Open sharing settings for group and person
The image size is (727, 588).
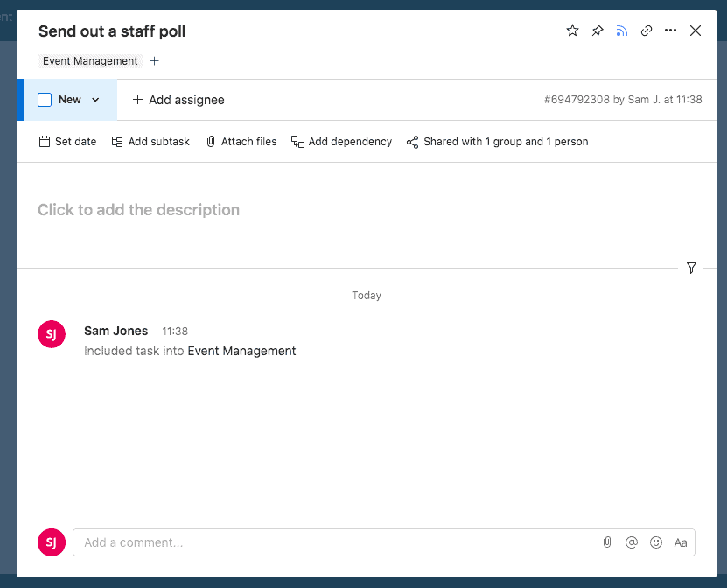(x=497, y=142)
